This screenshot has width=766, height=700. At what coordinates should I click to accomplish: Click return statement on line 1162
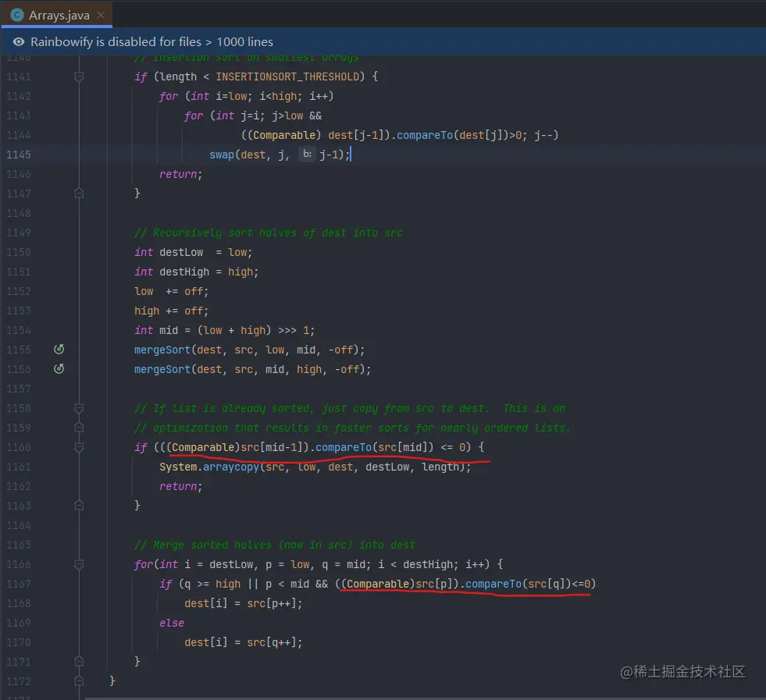click(x=180, y=487)
